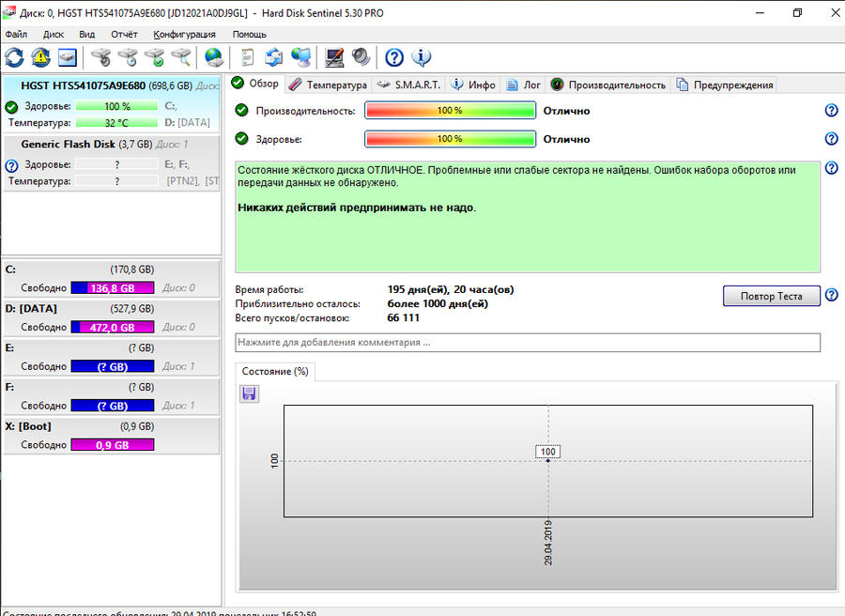Click the question status icon of Generic Flash Disk
This screenshot has height=616, width=845.
tap(11, 165)
